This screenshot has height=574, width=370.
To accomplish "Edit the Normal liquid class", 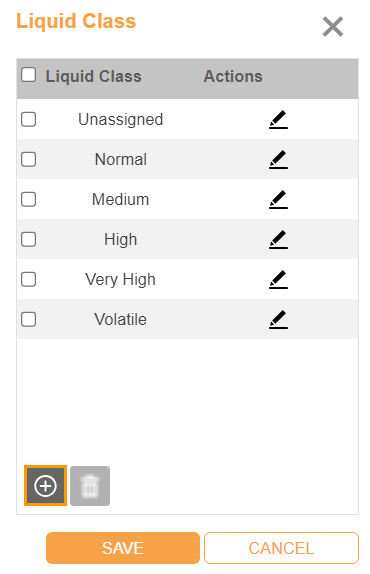I will (278, 159).
